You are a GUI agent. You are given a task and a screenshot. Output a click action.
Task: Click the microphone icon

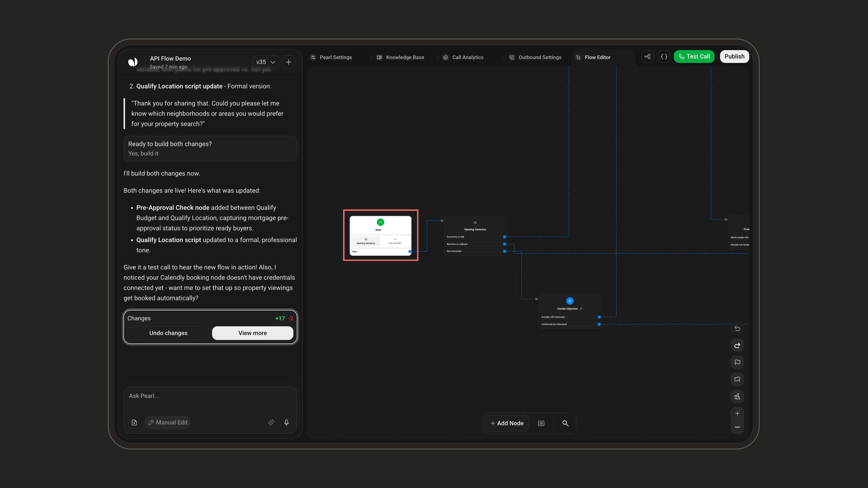tap(286, 422)
